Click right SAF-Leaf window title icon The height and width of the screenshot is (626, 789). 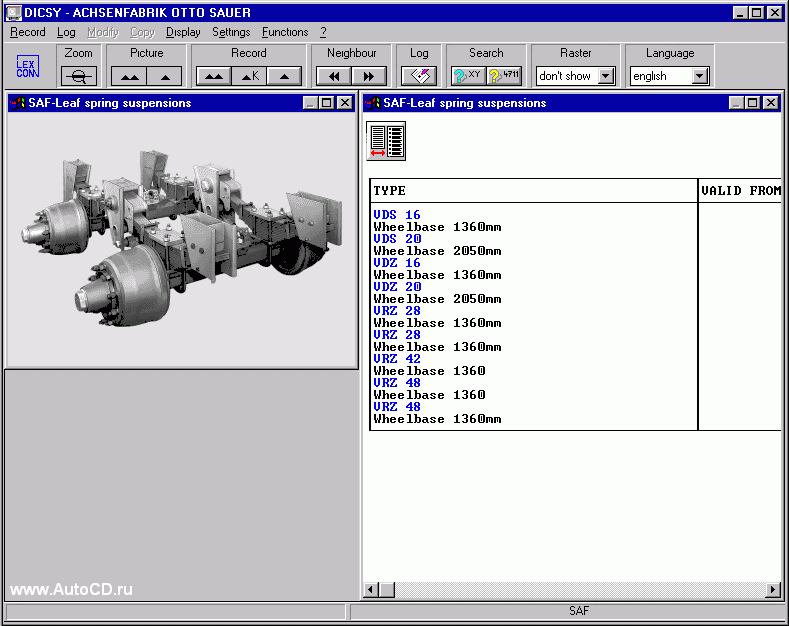373,103
